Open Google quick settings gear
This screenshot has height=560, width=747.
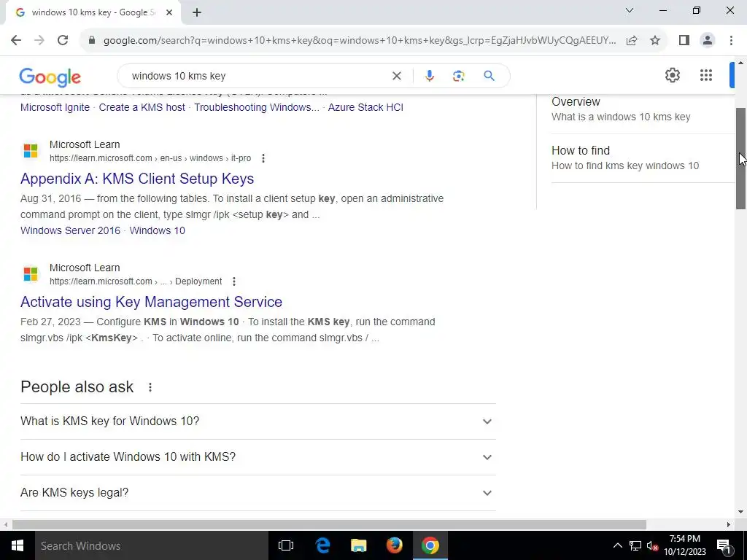coord(672,75)
